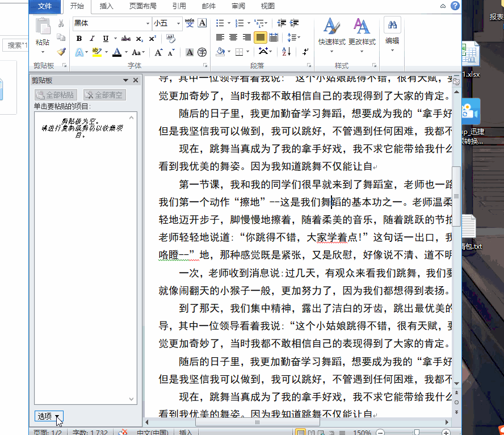Viewport: 504px width, 435px height.
Task: Toggle italic formatting
Action: [91, 38]
